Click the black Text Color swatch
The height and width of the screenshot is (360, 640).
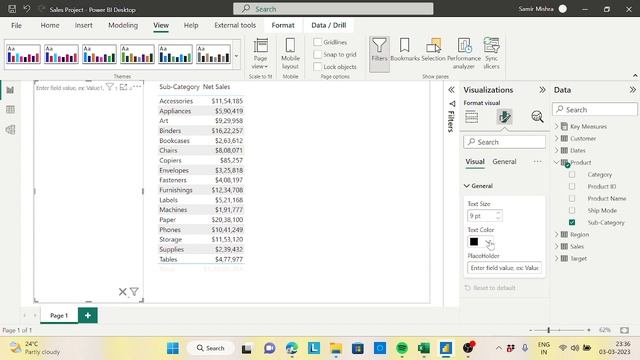click(474, 242)
